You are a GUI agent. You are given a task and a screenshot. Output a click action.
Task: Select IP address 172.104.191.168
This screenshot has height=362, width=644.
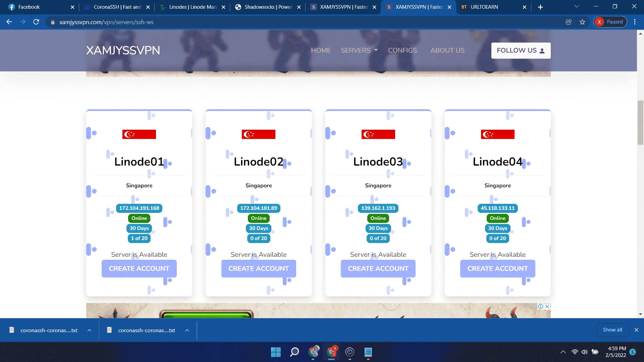click(x=139, y=208)
